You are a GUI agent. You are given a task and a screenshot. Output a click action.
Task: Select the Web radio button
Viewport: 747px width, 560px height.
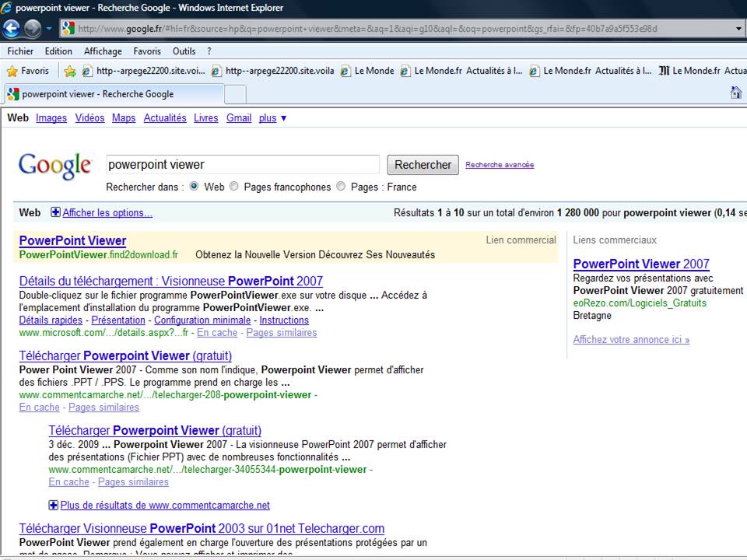(x=194, y=186)
